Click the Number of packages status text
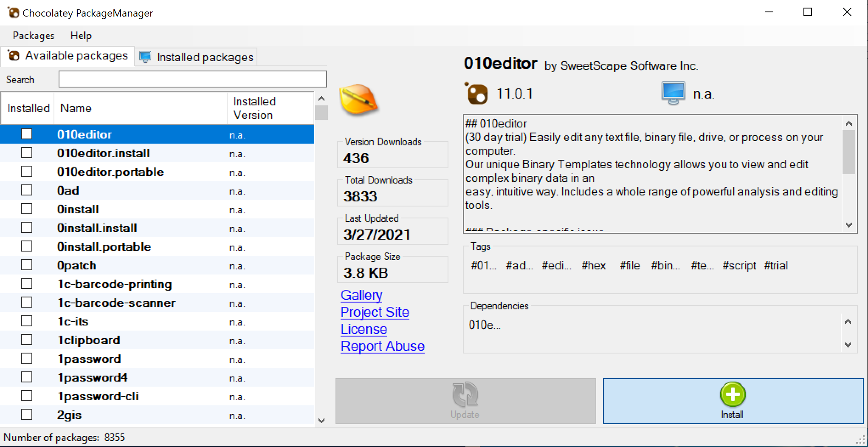The width and height of the screenshot is (868, 447). (64, 438)
